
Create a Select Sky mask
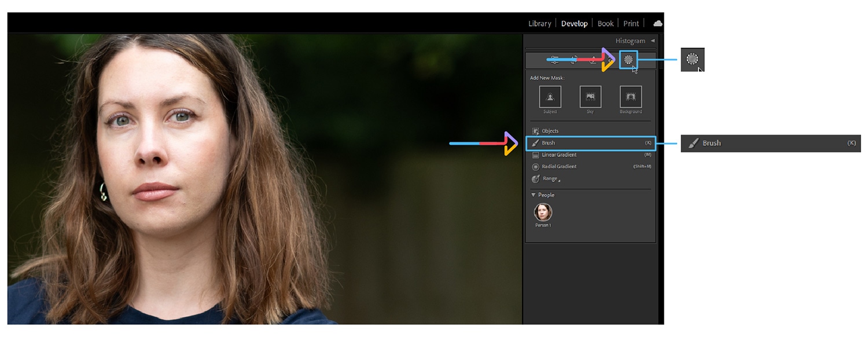[x=590, y=97]
